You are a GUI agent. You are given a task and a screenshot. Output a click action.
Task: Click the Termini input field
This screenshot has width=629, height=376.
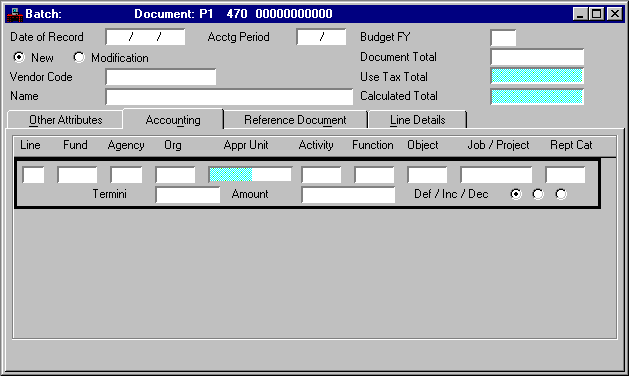pyautogui.click(x=188, y=195)
